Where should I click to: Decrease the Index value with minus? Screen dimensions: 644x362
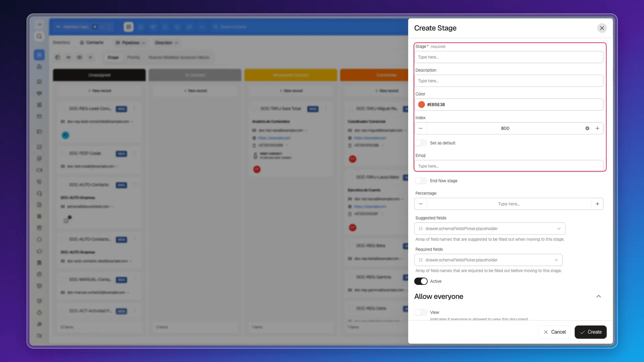pos(420,128)
